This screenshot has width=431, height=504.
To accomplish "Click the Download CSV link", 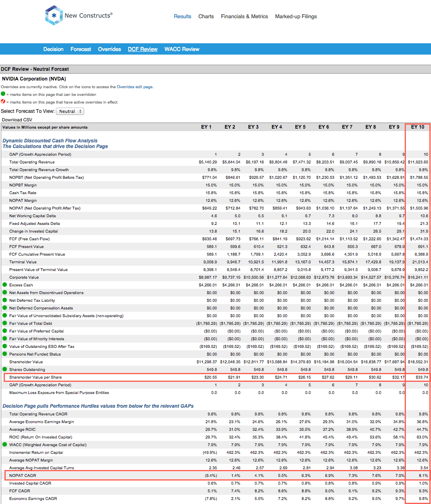I will (x=17, y=120).
